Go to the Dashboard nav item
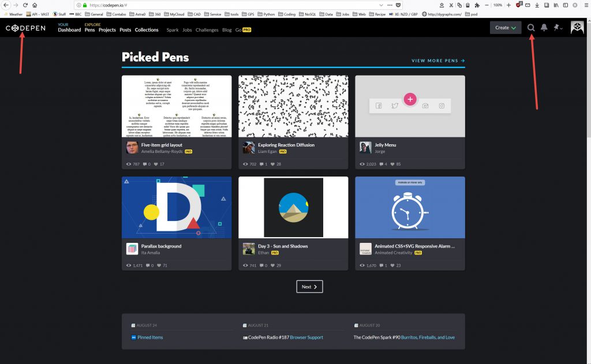 (69, 30)
